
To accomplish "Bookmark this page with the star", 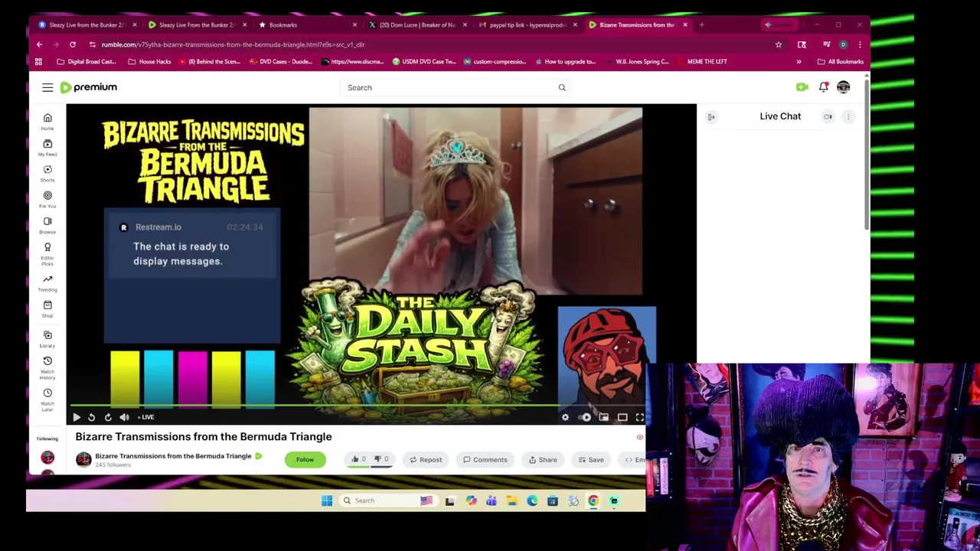I will point(779,44).
